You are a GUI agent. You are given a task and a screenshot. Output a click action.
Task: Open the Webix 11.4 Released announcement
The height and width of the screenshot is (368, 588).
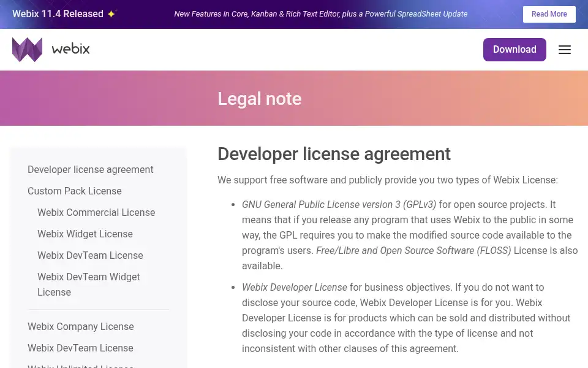58,14
